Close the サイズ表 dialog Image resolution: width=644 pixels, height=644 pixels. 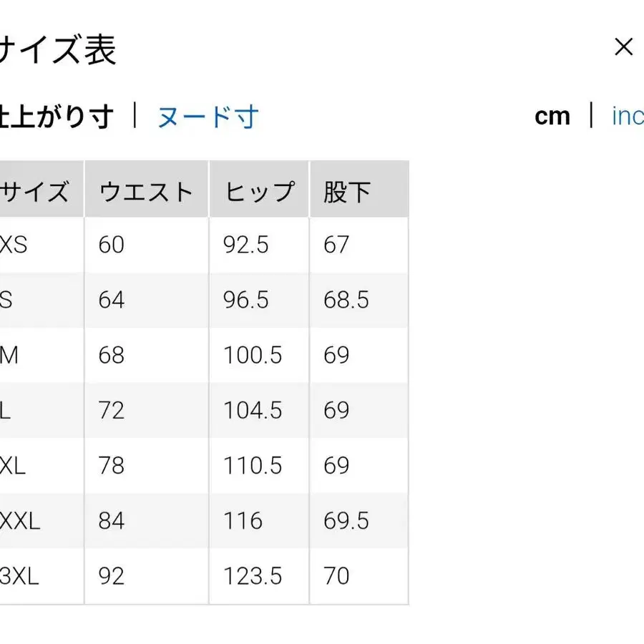point(623,47)
